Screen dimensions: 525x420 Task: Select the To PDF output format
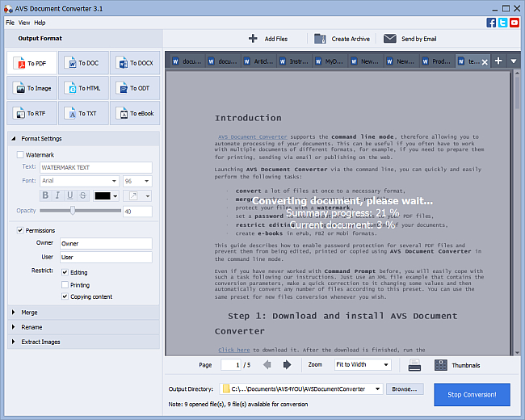(31, 63)
